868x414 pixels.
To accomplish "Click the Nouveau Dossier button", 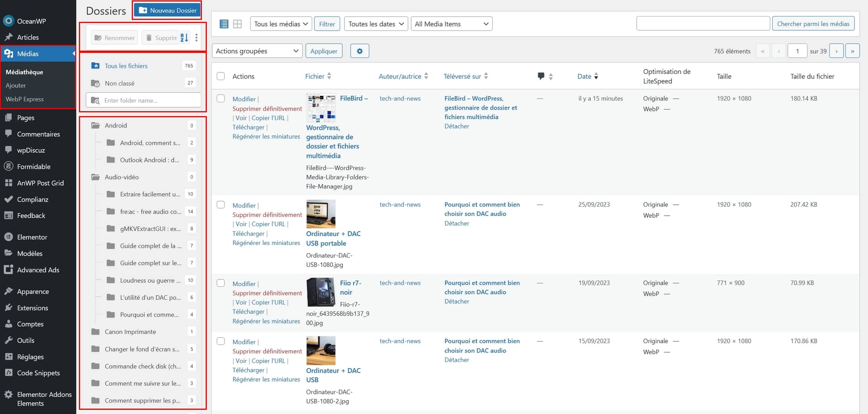I will coord(167,10).
